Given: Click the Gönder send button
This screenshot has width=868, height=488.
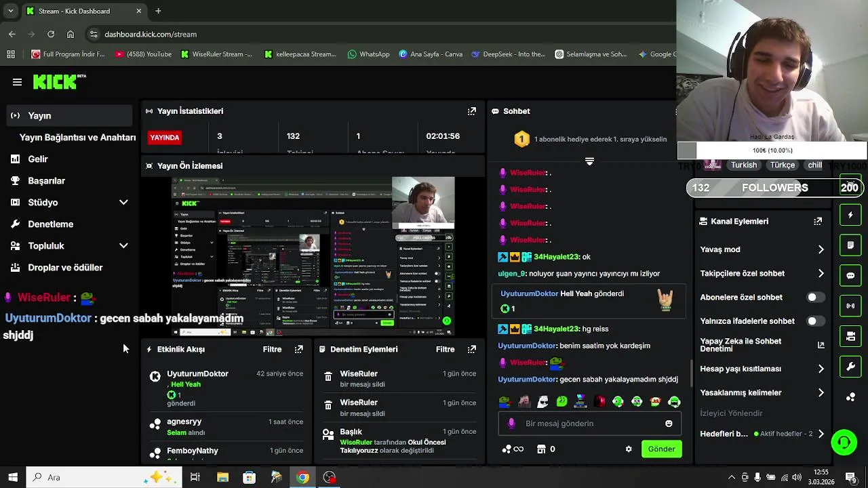Looking at the screenshot, I should coord(661,449).
